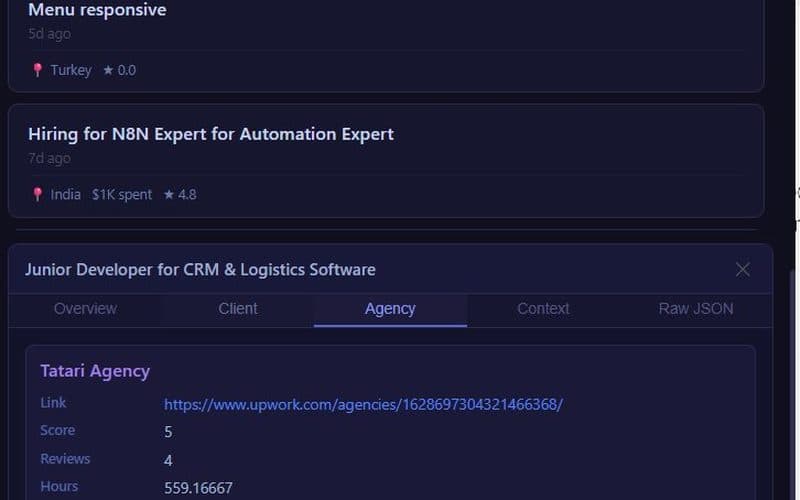Click the India location pin icon

[x=37, y=194]
